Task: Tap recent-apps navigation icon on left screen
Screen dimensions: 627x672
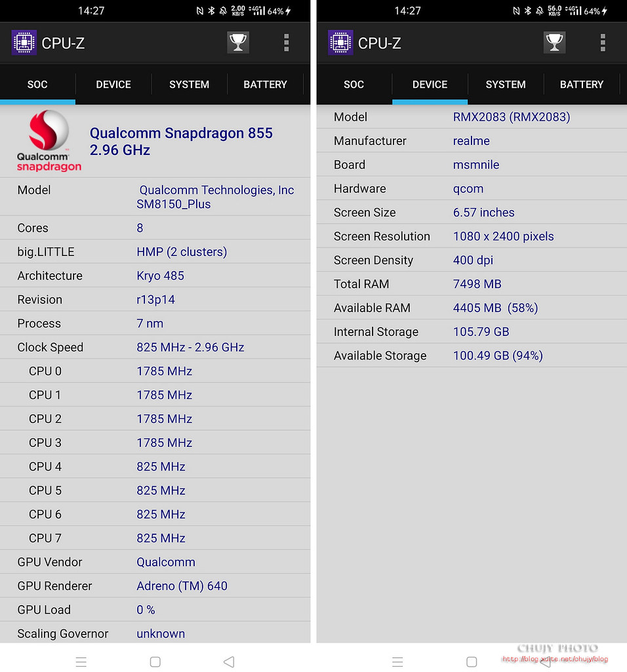Action: (x=81, y=661)
